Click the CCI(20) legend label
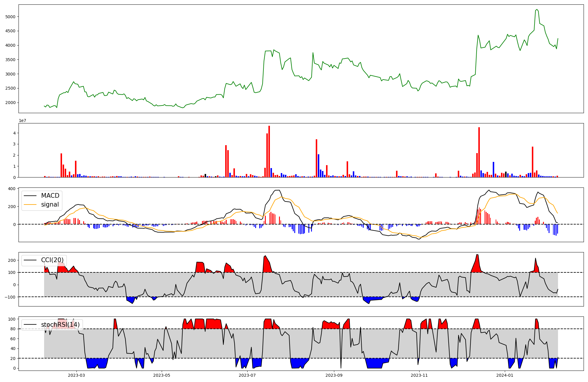This screenshot has height=382, width=588. coord(52,260)
